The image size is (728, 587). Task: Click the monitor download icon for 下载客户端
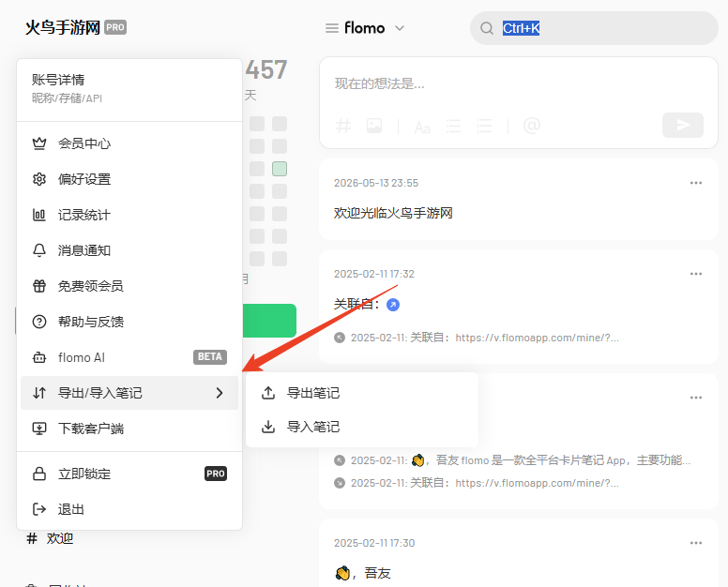39,429
